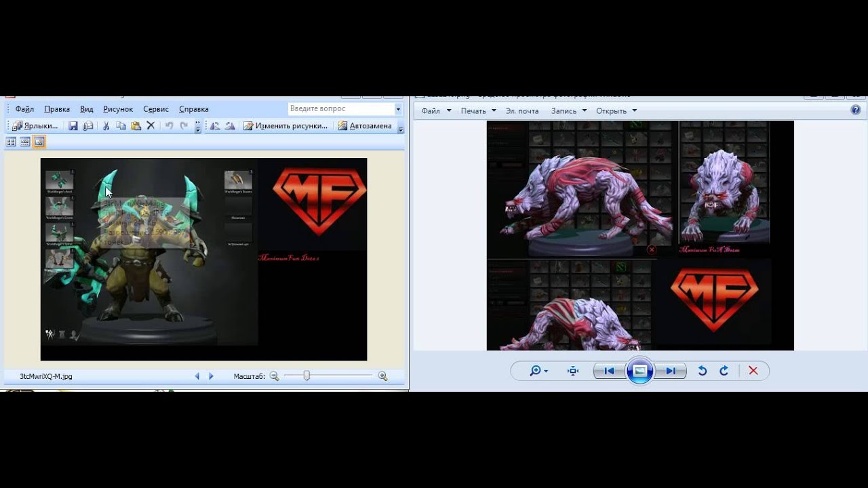Rotate picture right in Picture Manager toolbar
This screenshot has height=488, width=868.
(230, 126)
